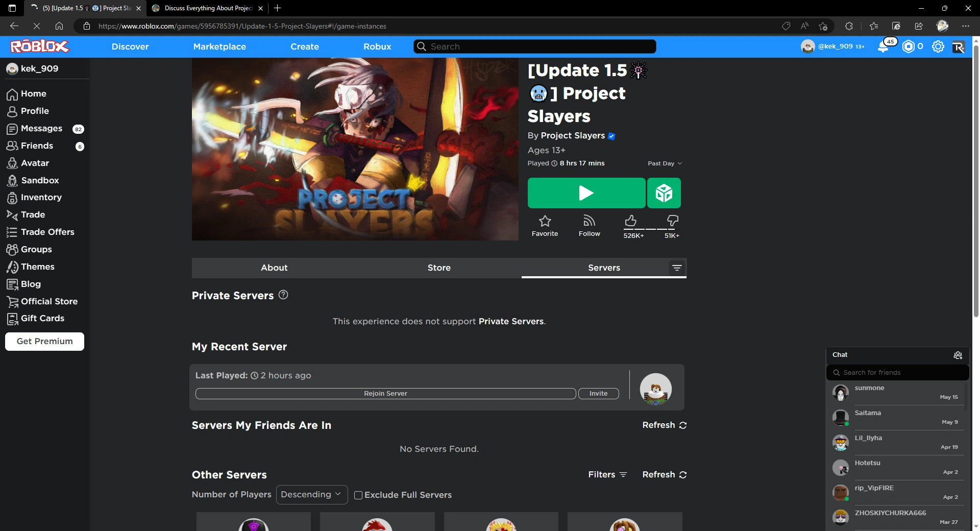Open the servers filter icon
Screen dimensions: 980x531
tap(677, 268)
